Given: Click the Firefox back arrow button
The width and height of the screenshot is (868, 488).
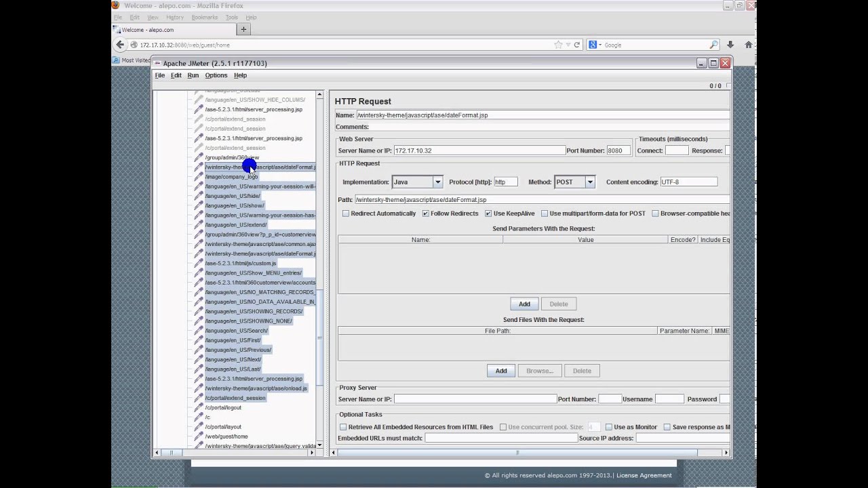Looking at the screenshot, I should click(120, 45).
